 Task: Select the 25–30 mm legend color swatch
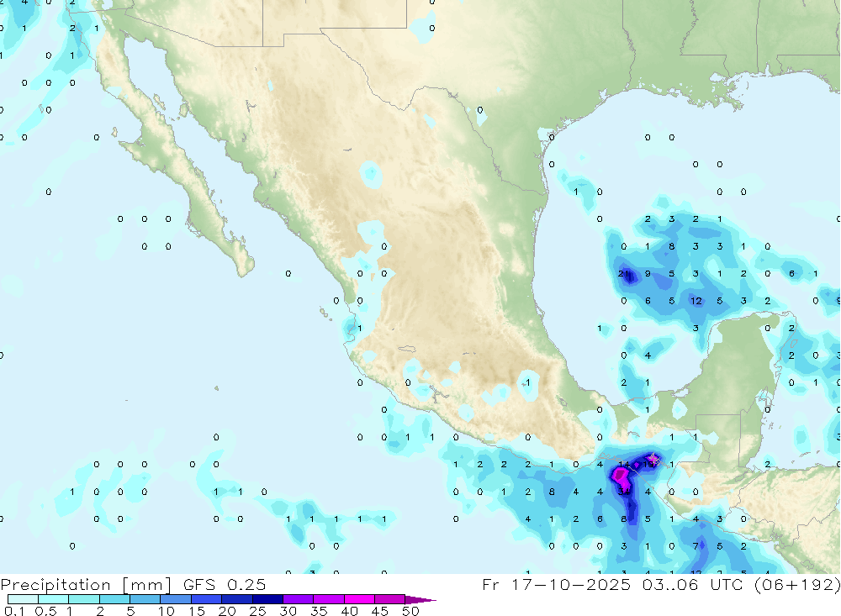click(x=267, y=599)
